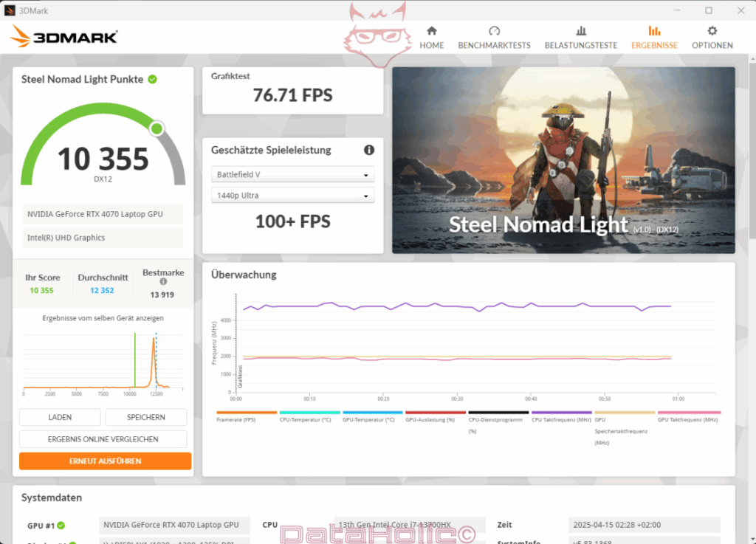
Task: Click the purple CPU frequency line in Überwachung chart
Action: 457,306
